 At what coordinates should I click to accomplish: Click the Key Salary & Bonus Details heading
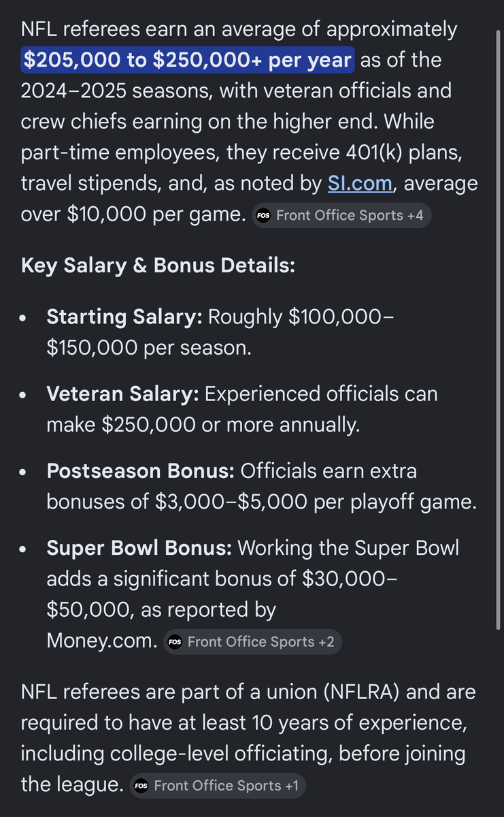coord(158,266)
